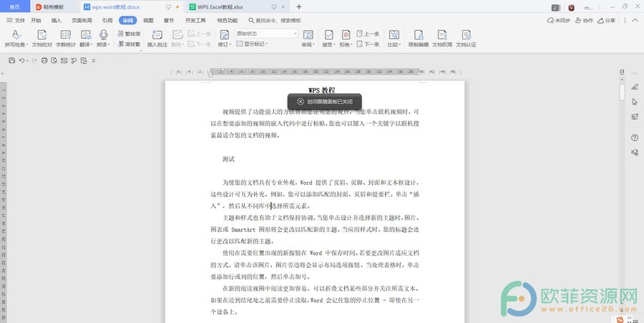Click the user avatar
The image size is (644, 323).
point(571,7)
